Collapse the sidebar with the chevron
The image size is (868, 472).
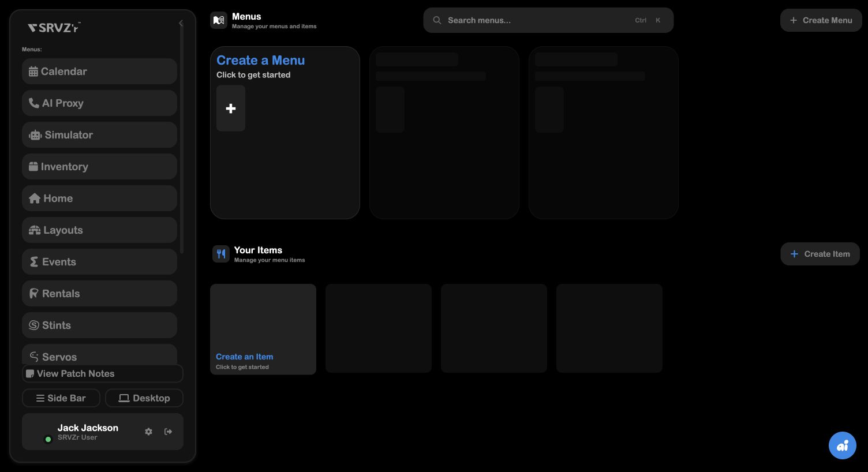(181, 23)
